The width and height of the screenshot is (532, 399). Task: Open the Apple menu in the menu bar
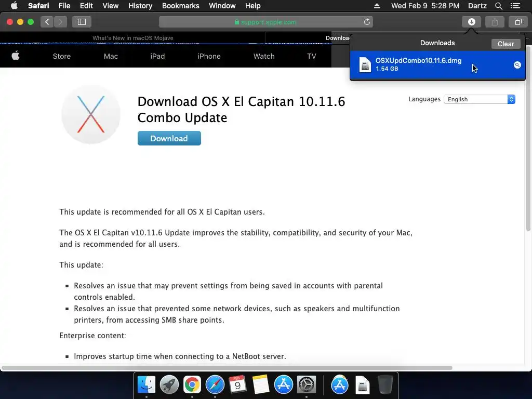coord(14,6)
